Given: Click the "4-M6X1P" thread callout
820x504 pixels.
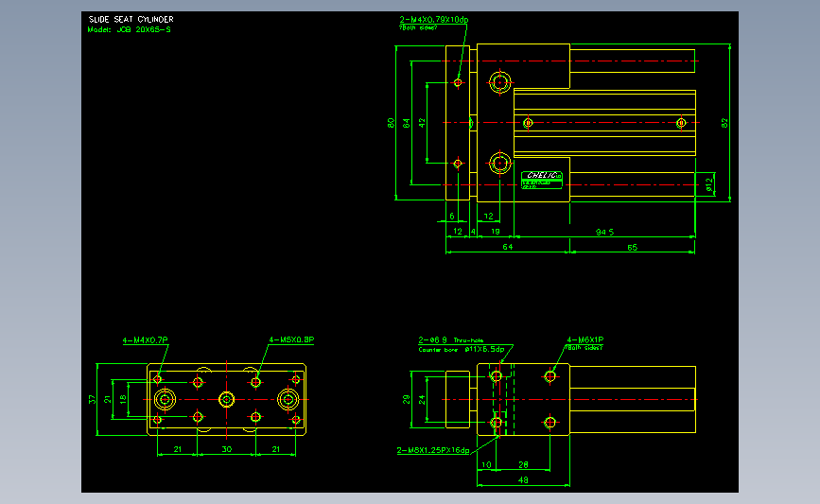Looking at the screenshot, I should coord(584,339).
